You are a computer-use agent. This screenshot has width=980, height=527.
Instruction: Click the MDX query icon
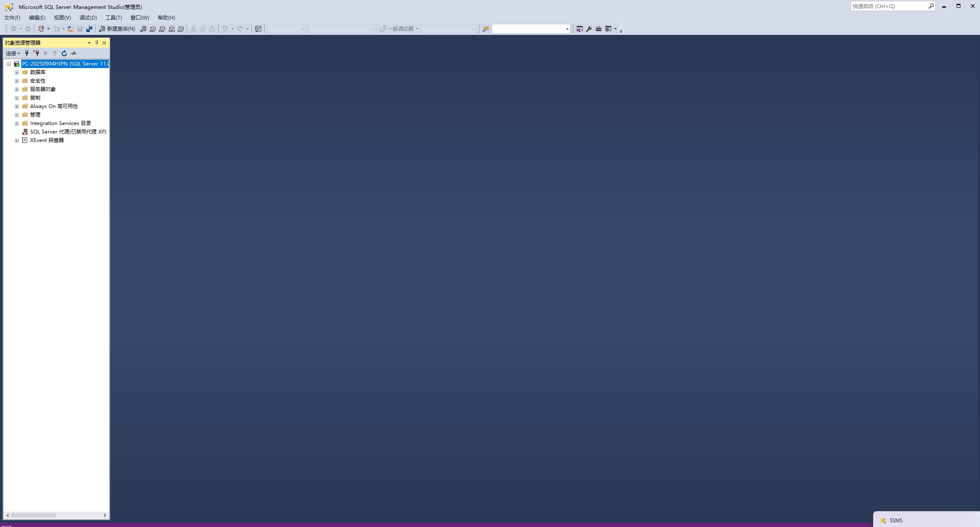[x=153, y=29]
